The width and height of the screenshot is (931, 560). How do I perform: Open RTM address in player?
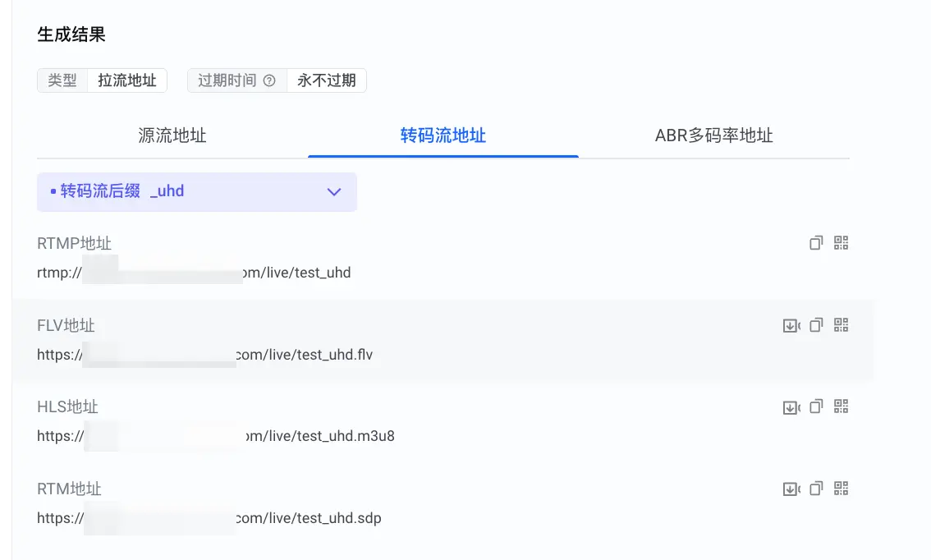coord(791,489)
